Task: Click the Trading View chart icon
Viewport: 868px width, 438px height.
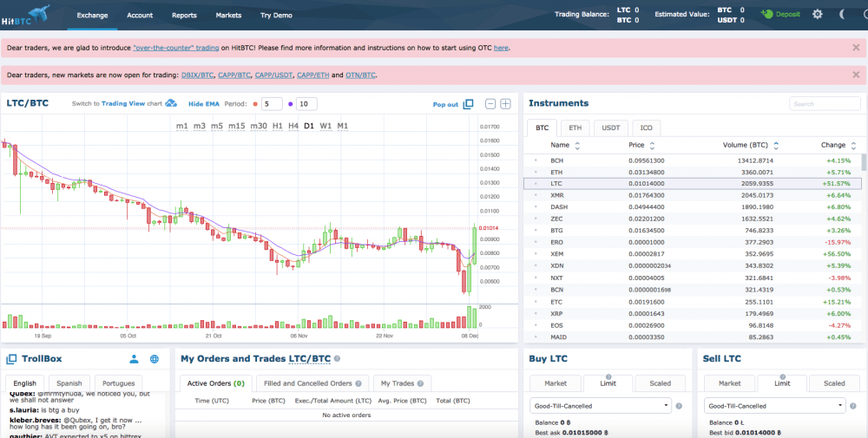Action: 171,103
